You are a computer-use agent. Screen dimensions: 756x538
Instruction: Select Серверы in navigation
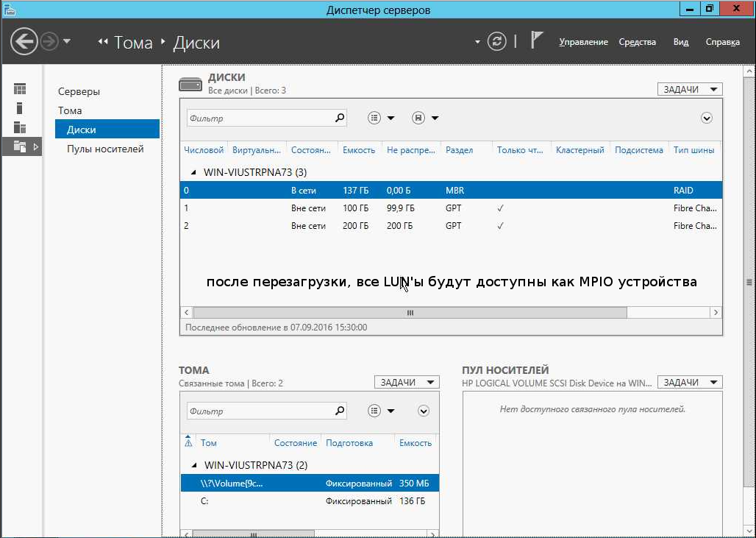79,91
